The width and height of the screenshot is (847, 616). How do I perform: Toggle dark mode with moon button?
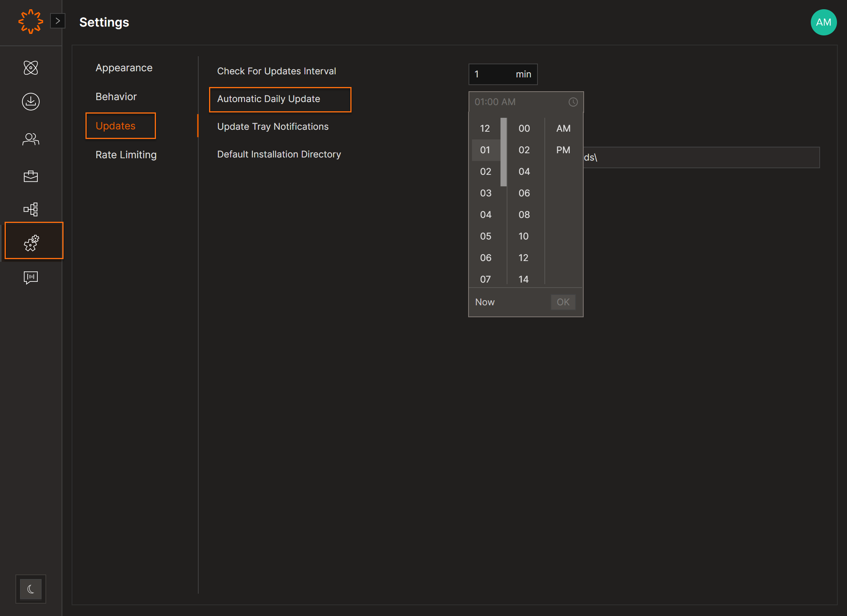(31, 589)
